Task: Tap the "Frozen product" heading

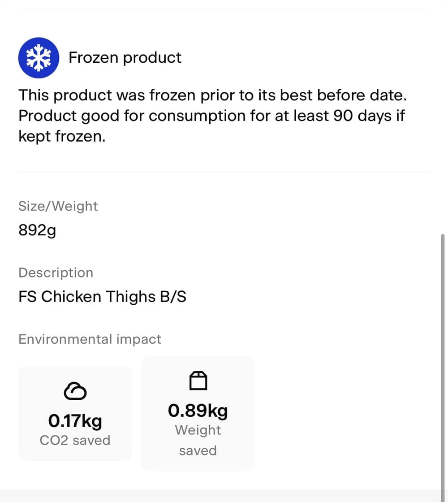Action: (125, 58)
